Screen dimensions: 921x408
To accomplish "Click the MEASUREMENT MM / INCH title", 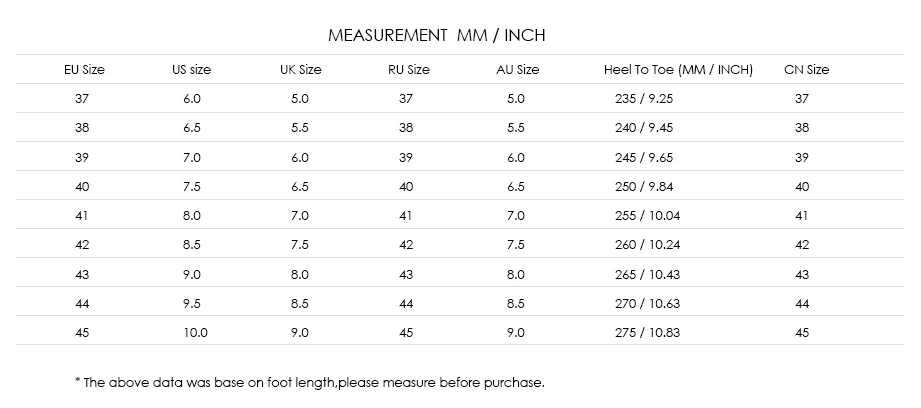I will [436, 36].
